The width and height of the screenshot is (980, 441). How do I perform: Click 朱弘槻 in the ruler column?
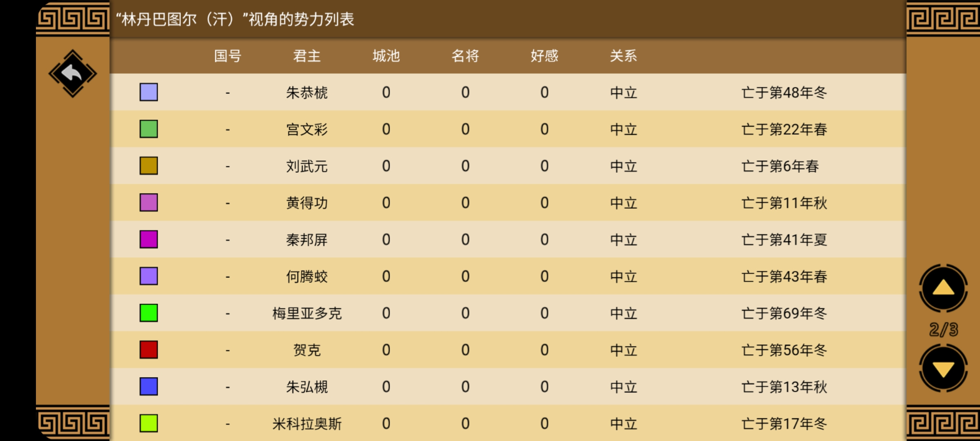307,387
